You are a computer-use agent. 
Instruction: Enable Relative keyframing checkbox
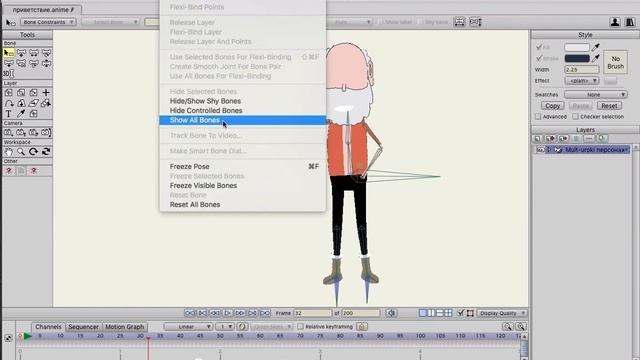click(300, 327)
